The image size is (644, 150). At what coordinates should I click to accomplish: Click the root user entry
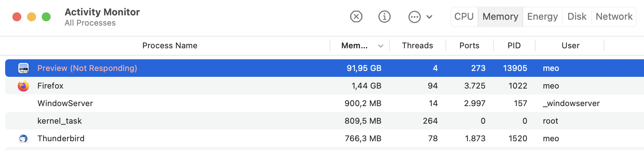[x=550, y=121]
